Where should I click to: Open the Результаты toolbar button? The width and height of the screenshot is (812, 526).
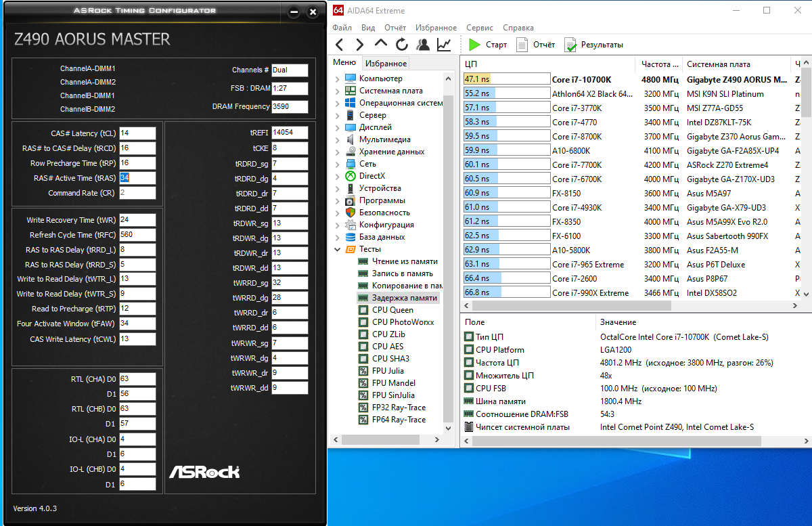coord(594,45)
